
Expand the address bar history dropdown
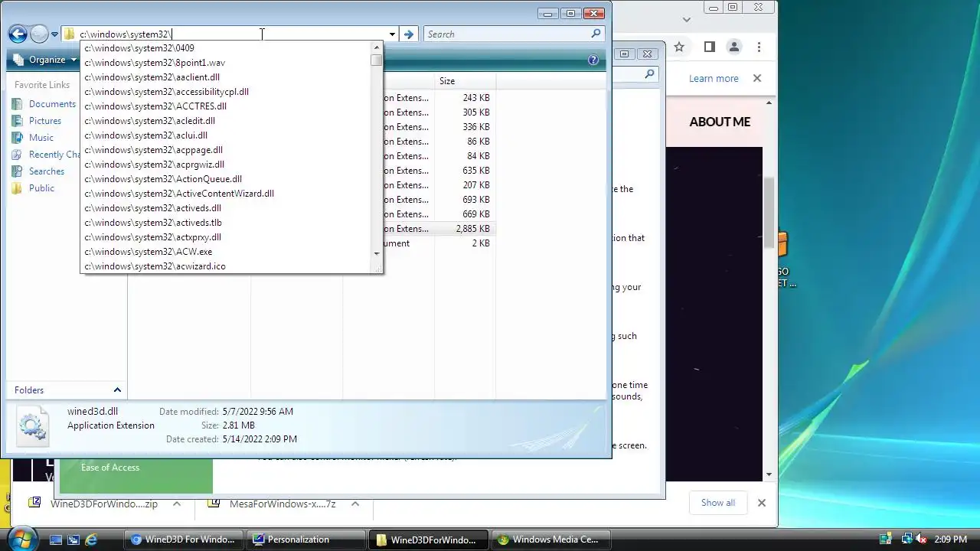point(392,34)
